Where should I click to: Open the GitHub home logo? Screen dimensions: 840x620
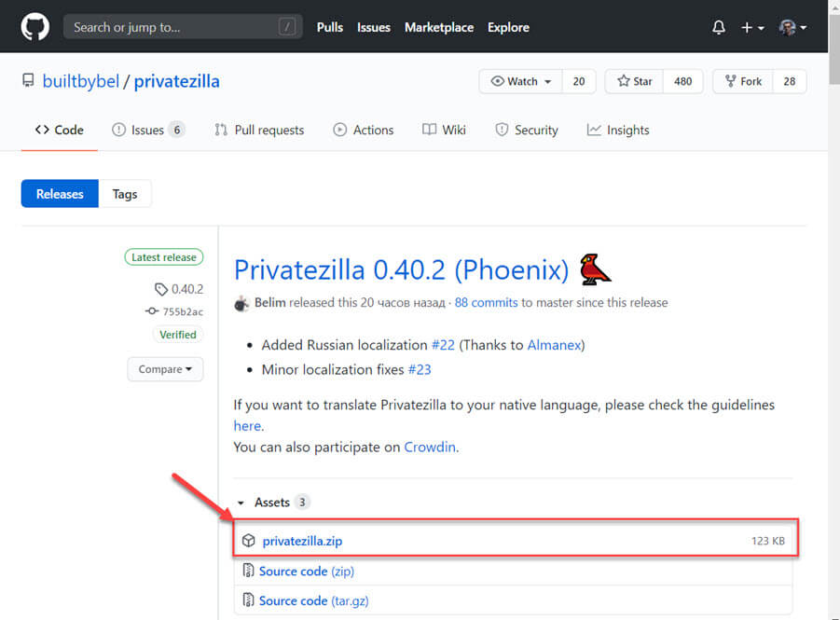click(x=35, y=27)
